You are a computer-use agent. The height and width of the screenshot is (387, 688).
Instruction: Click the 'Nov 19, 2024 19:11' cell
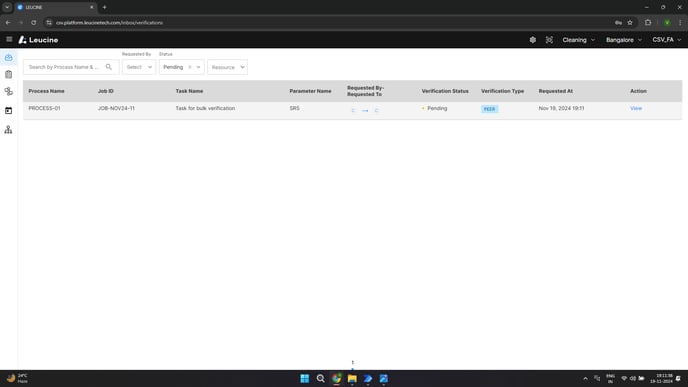pyautogui.click(x=561, y=108)
